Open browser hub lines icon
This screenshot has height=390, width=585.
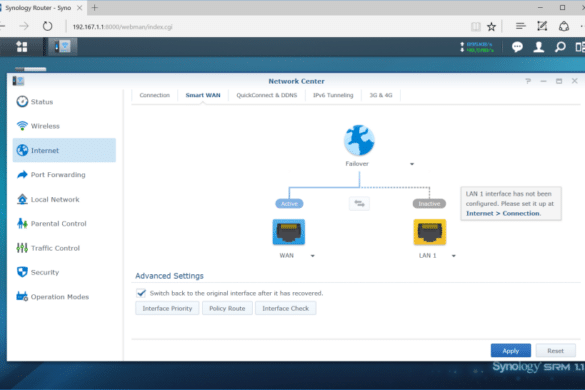click(520, 26)
